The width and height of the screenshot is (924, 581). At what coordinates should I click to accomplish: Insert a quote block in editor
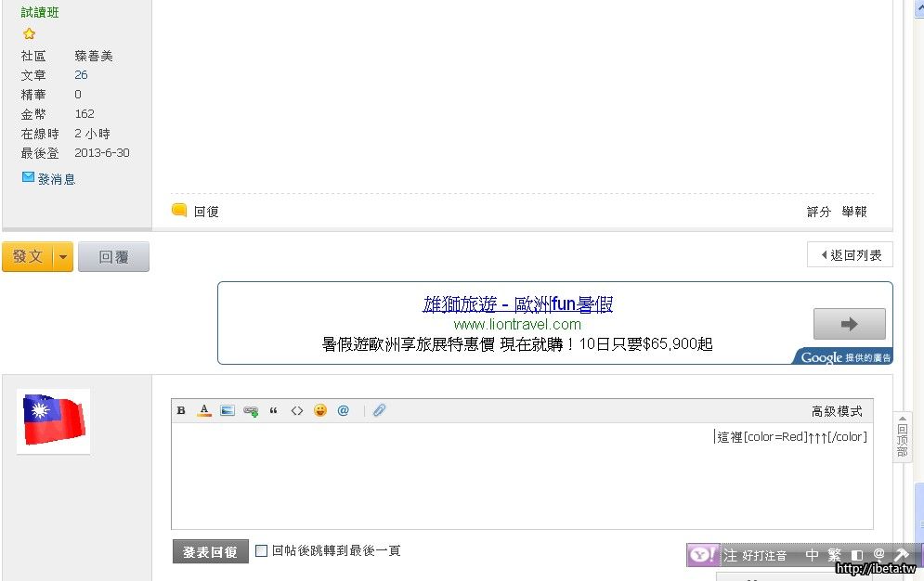(x=274, y=411)
